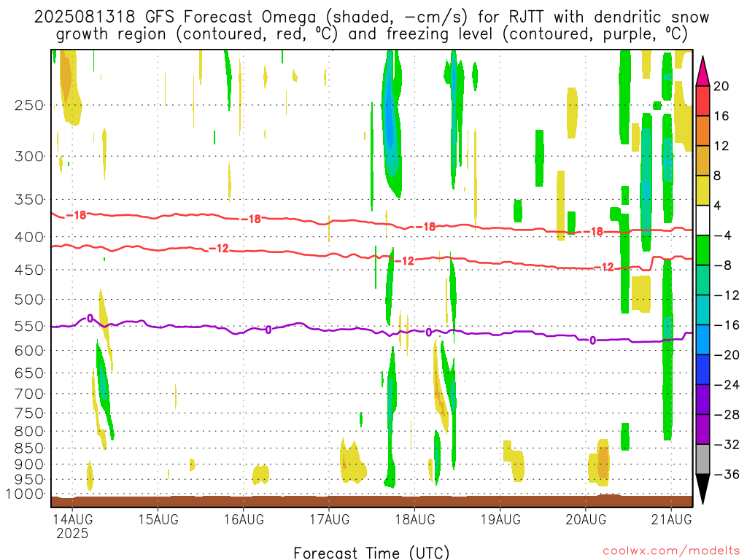The height and width of the screenshot is (560, 747).
Task: Click the 16AUG date label on the time axis
Action: pyautogui.click(x=244, y=519)
